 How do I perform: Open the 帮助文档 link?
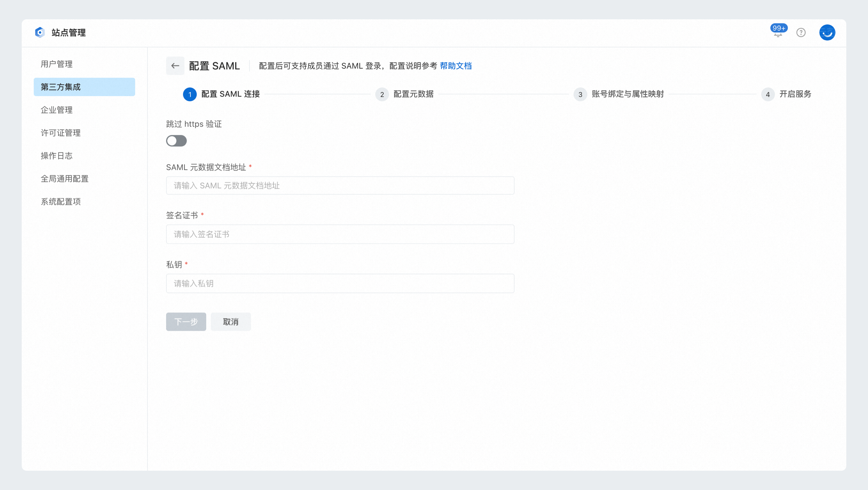(456, 66)
